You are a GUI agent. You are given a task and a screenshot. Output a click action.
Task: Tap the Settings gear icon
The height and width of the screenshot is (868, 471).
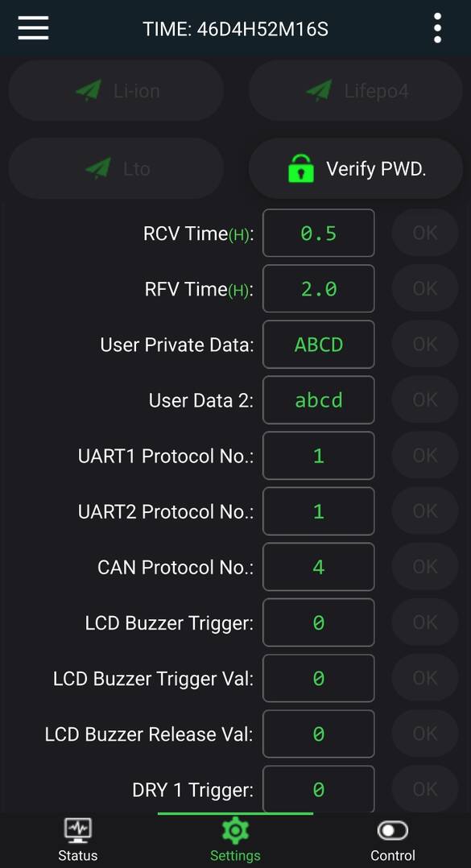click(235, 830)
